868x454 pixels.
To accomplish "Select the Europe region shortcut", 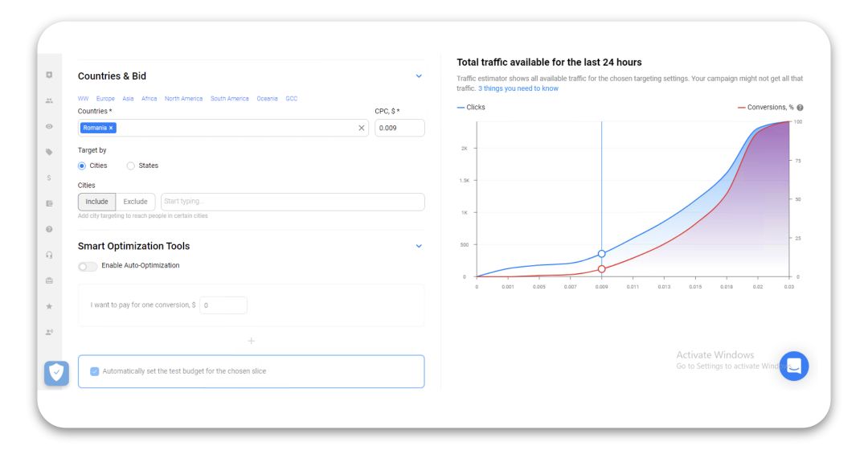I will 105,99.
